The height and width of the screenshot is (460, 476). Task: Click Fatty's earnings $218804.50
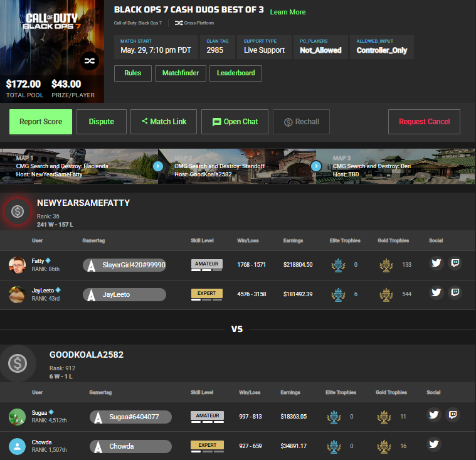click(x=298, y=265)
